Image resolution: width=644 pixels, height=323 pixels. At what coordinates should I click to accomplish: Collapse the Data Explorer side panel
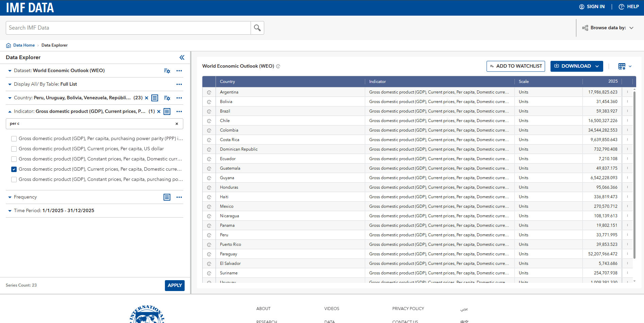[182, 57]
